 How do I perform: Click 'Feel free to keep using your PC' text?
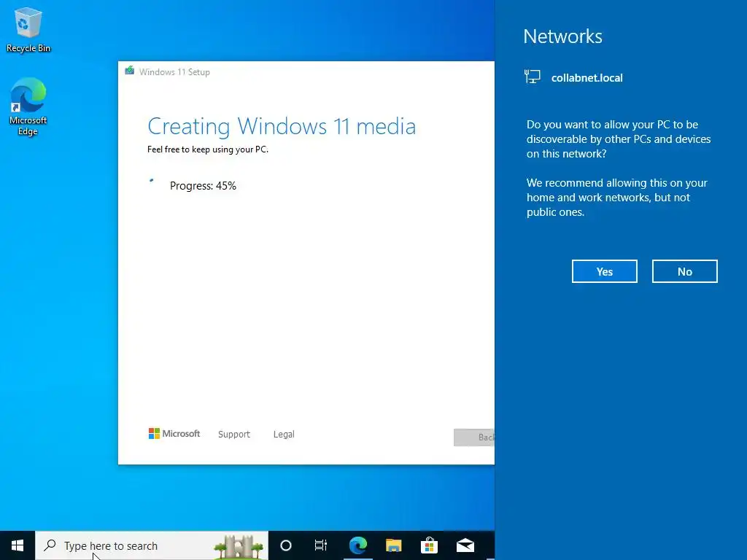coord(208,149)
